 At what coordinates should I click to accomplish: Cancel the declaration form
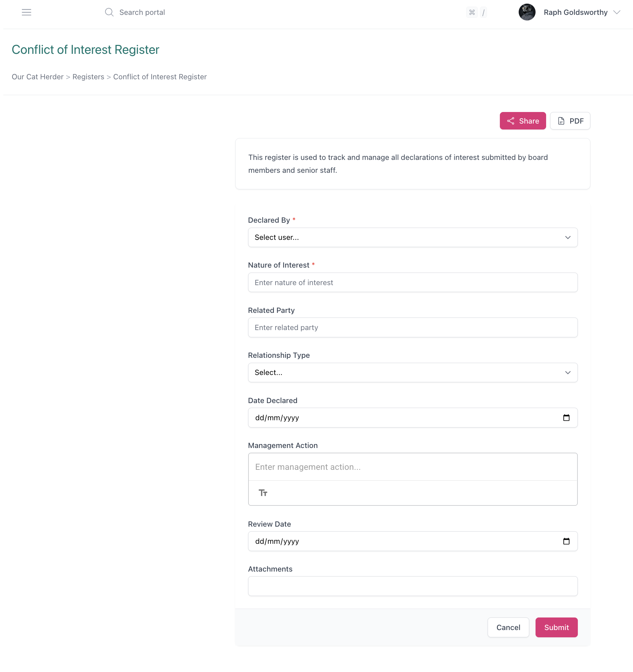point(508,627)
